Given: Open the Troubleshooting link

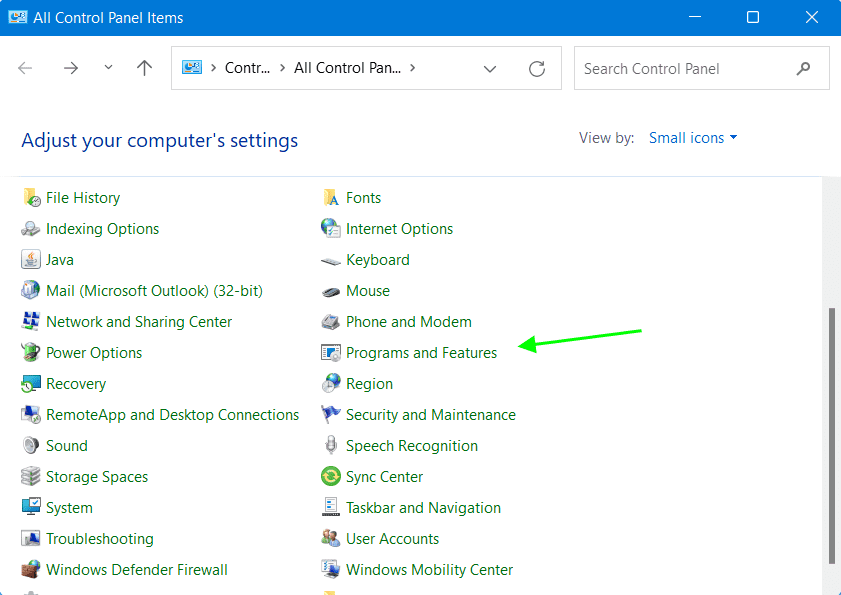Looking at the screenshot, I should pyautogui.click(x=100, y=539).
